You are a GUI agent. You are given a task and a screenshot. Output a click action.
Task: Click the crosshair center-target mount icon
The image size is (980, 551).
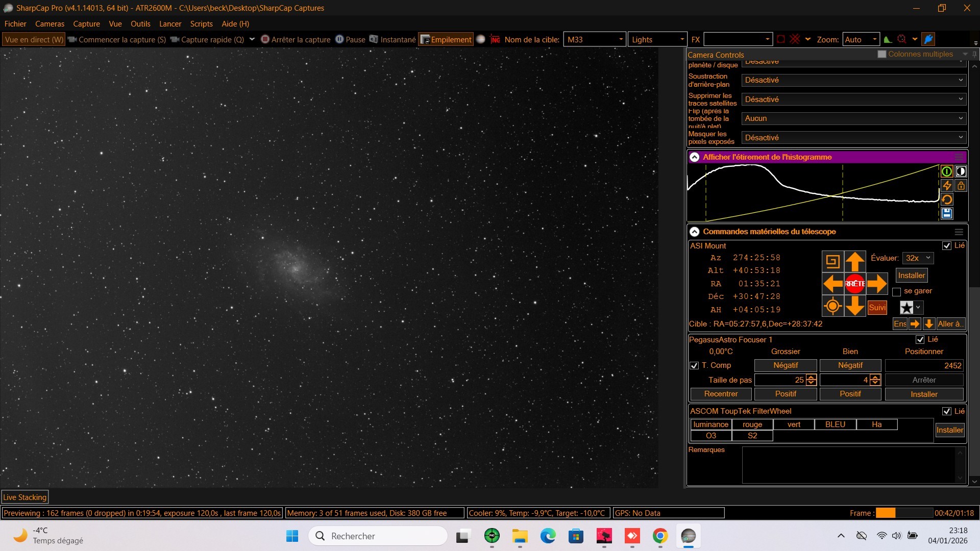click(832, 306)
